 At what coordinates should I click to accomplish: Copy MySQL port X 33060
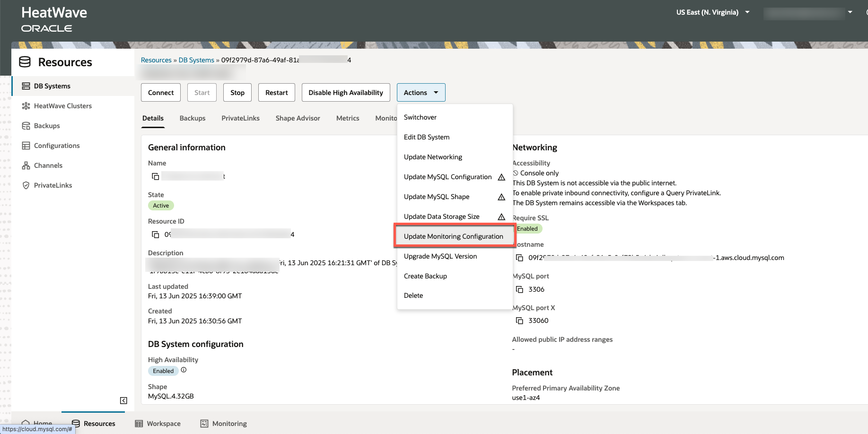(x=519, y=321)
